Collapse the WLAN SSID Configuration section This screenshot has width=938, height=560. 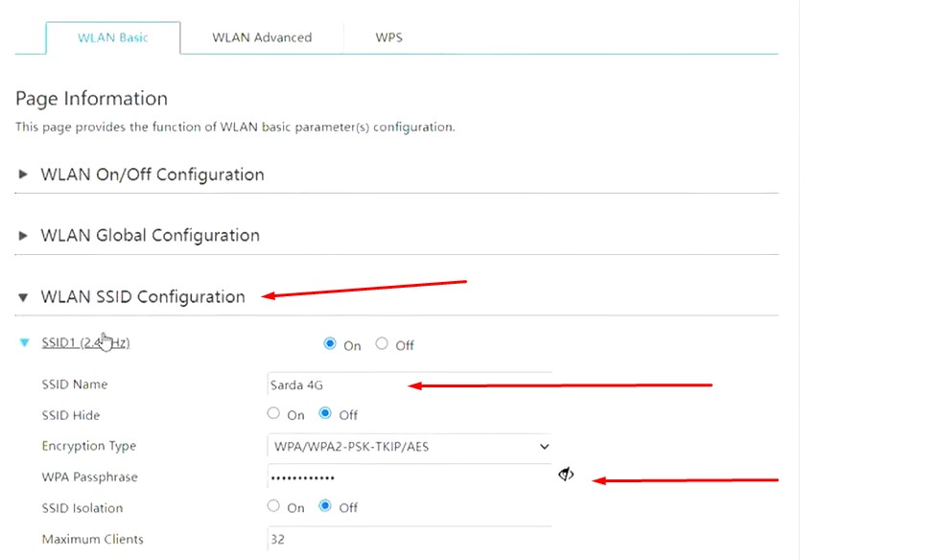point(24,297)
